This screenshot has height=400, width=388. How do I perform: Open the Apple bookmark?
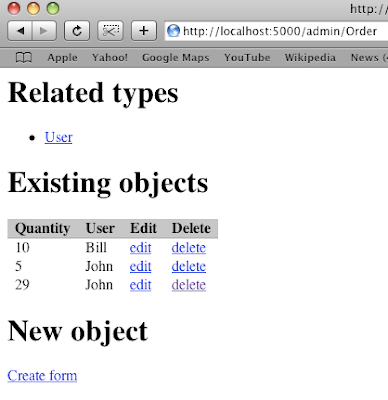(x=62, y=58)
